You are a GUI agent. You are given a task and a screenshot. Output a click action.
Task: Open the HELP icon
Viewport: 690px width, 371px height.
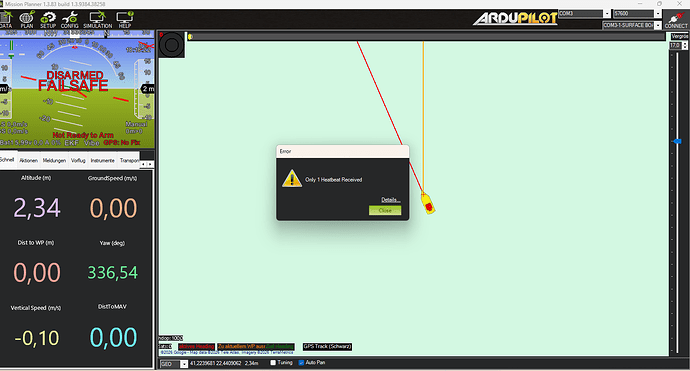point(125,20)
